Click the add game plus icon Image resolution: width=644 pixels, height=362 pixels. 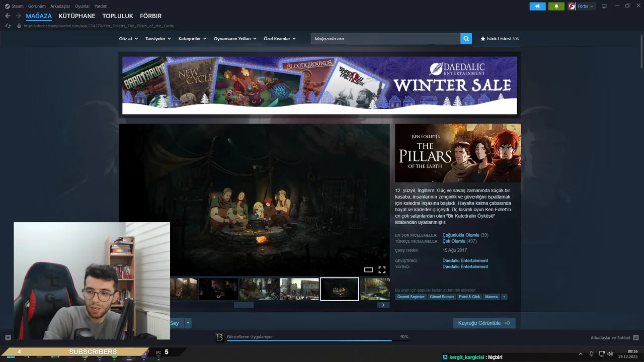(8, 337)
